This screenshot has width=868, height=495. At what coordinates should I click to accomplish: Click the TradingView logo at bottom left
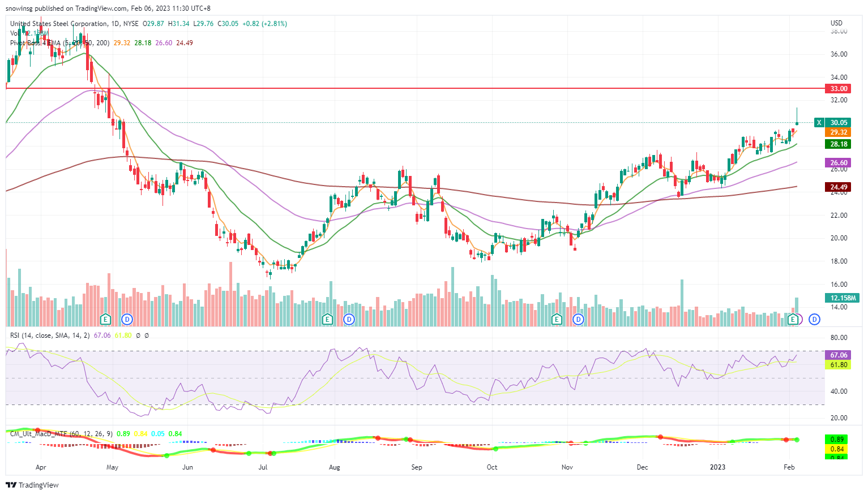(x=32, y=485)
